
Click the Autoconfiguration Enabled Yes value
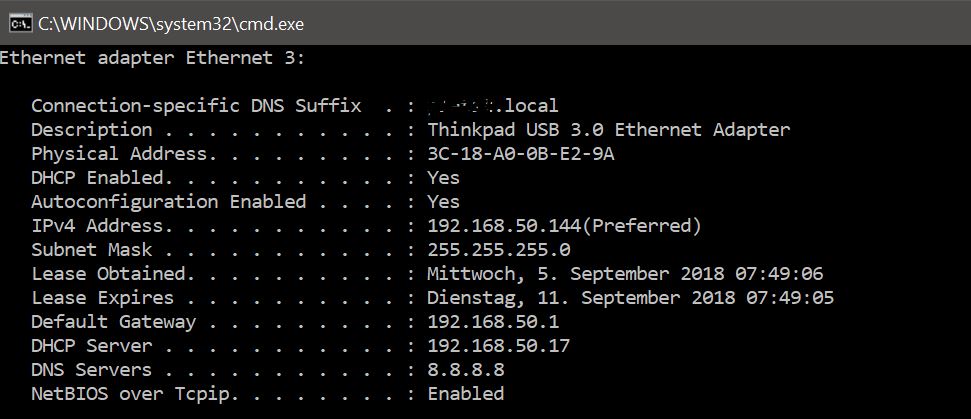443,202
